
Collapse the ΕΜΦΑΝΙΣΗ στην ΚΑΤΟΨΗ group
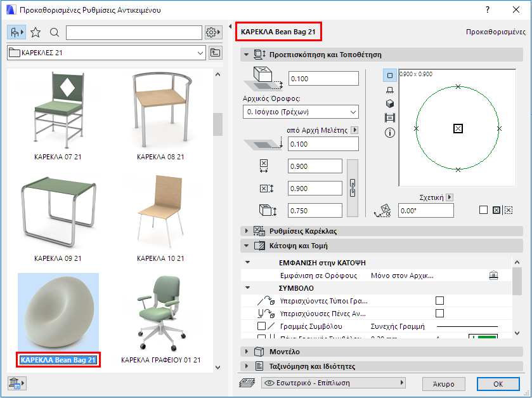(248, 263)
